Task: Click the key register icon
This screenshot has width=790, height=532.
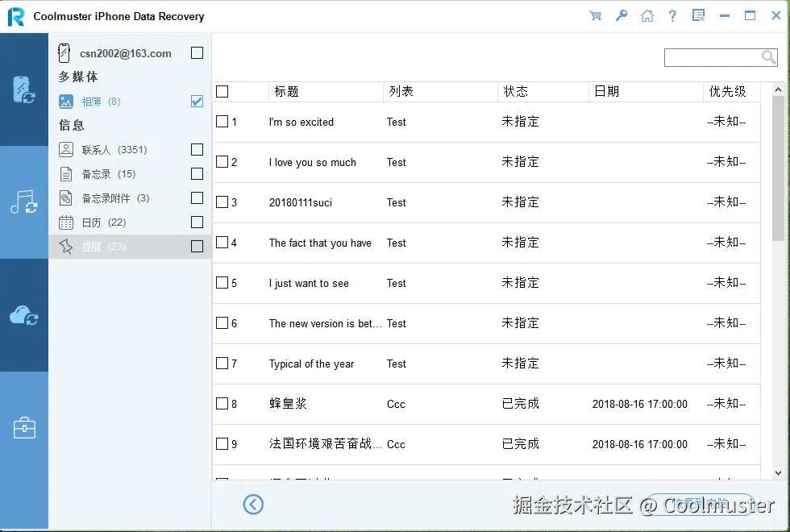Action: [622, 15]
